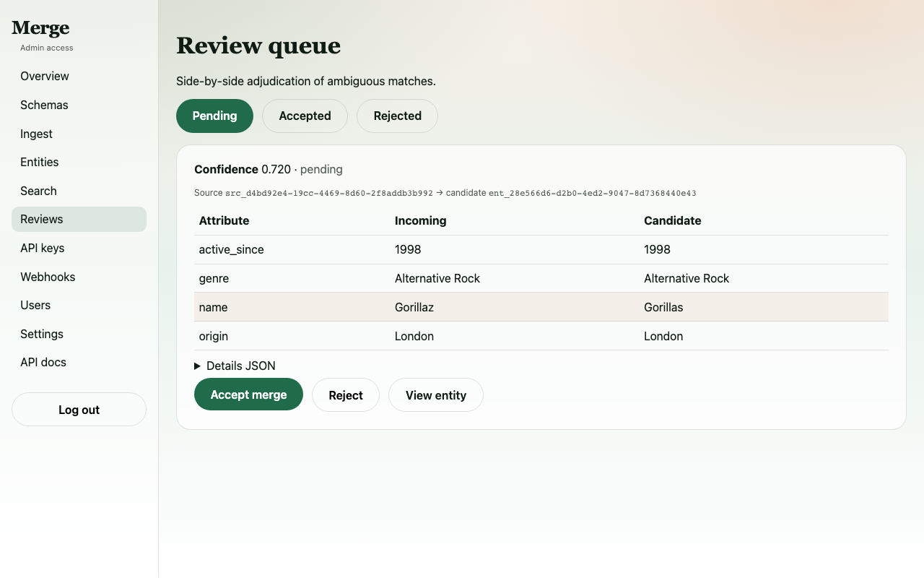Click the Merge logo title
Screen dimensions: 924x578
[x=40, y=28]
